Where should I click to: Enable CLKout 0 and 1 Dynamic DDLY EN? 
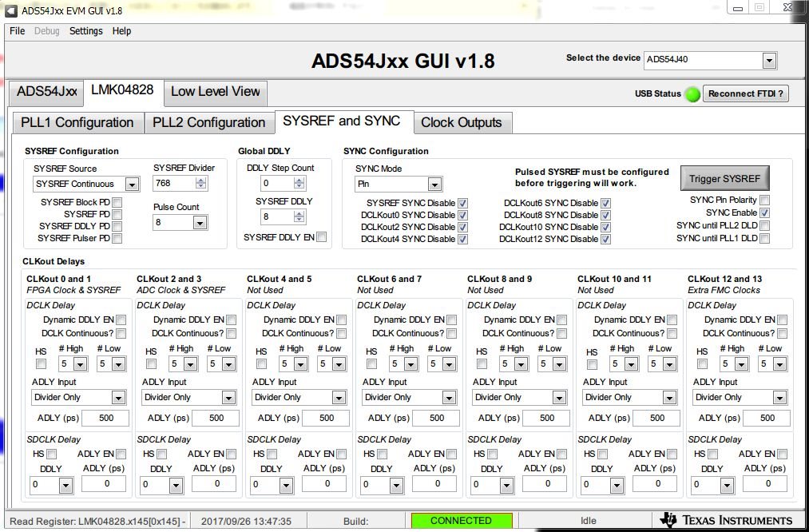pyautogui.click(x=121, y=320)
